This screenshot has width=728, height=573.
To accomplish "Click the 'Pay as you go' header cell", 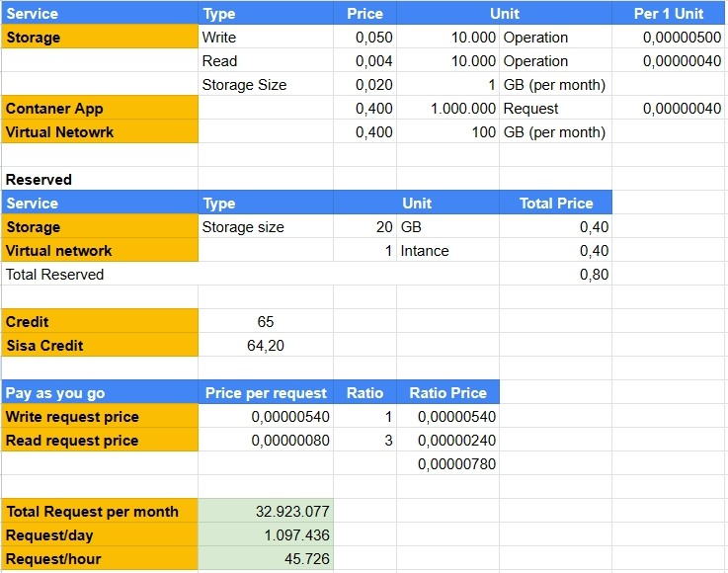I will pos(100,392).
